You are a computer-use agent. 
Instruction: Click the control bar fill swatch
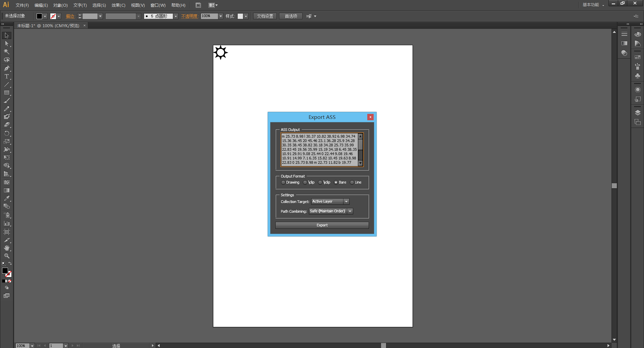coord(39,16)
